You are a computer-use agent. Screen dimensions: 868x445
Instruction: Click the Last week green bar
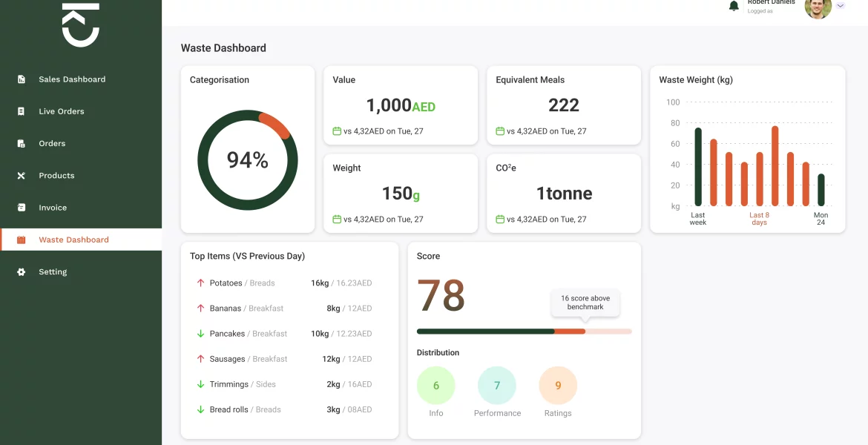[698, 167]
